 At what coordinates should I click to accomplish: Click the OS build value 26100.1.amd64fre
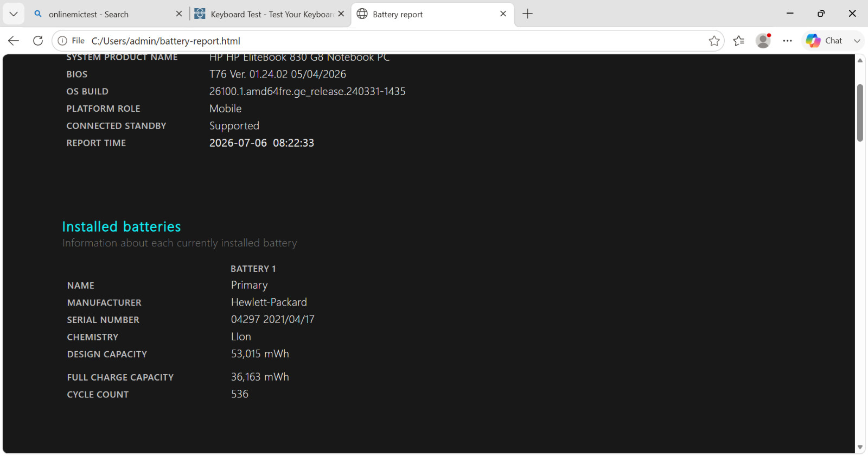[x=308, y=91]
